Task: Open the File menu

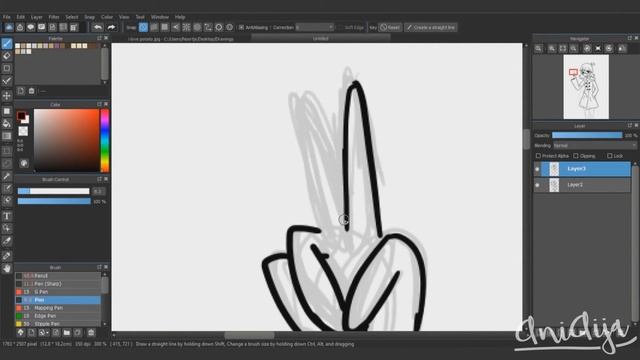Action: 7,17
